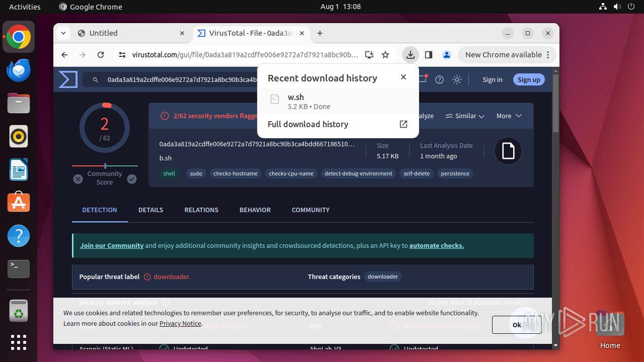View site information icon in address bar
The image size is (644, 362).
coord(122,55)
